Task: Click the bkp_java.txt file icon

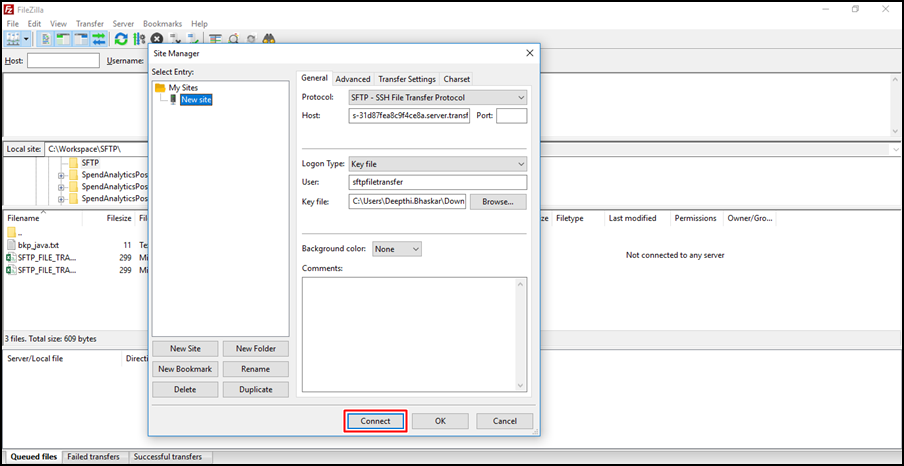Action: pyautogui.click(x=12, y=245)
